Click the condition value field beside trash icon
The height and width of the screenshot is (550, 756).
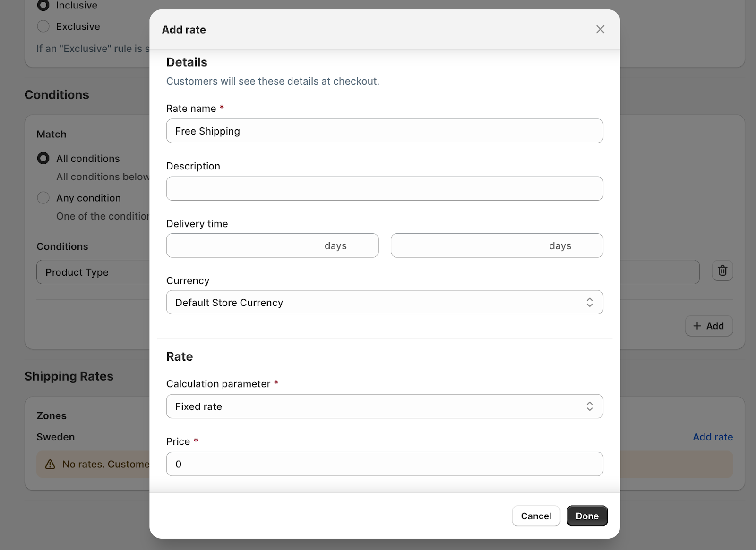(659, 272)
